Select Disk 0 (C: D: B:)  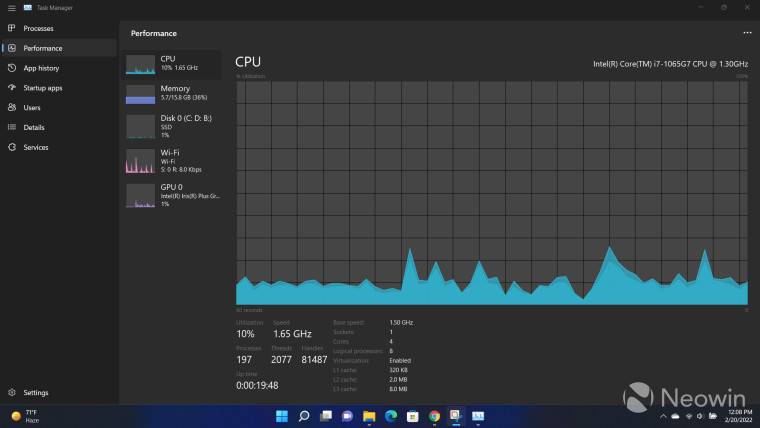(x=172, y=125)
